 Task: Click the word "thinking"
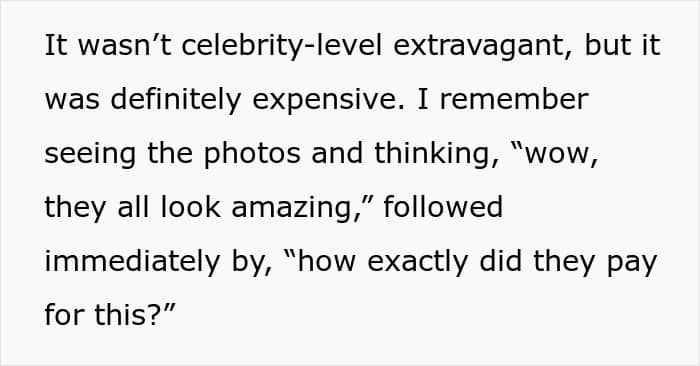[436, 154]
